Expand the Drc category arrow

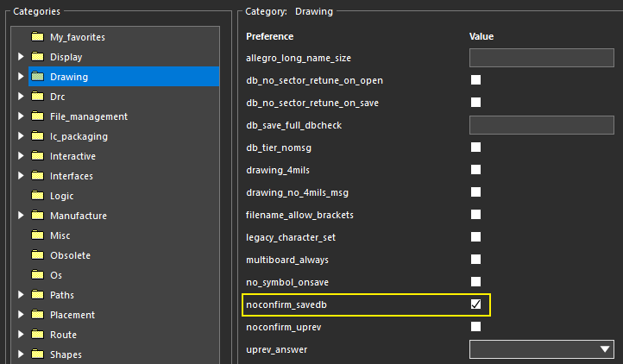[21, 97]
